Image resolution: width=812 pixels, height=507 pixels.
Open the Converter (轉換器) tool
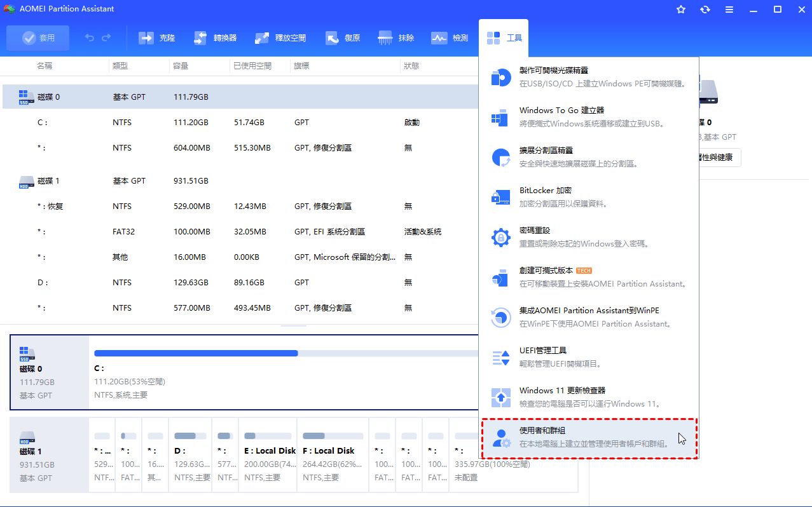click(216, 38)
